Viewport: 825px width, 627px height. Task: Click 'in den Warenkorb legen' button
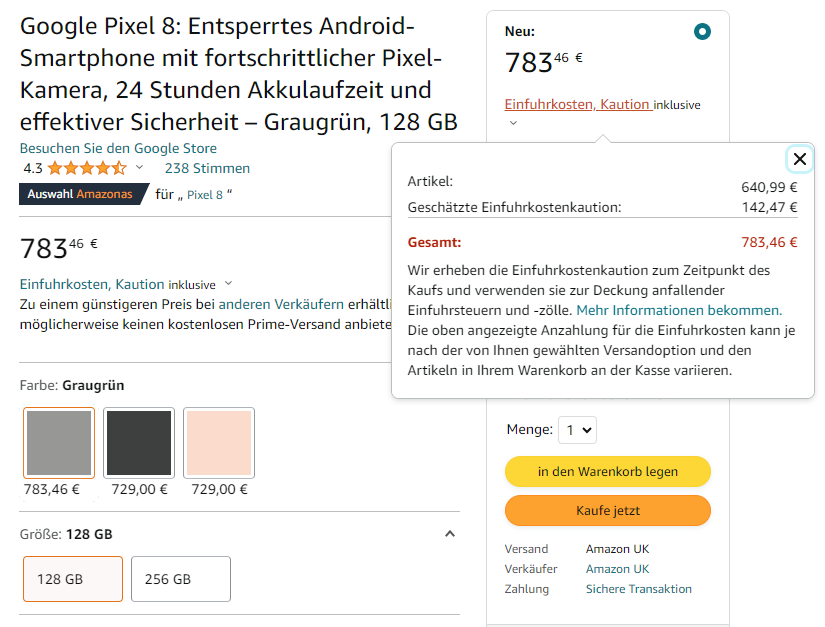(x=607, y=471)
